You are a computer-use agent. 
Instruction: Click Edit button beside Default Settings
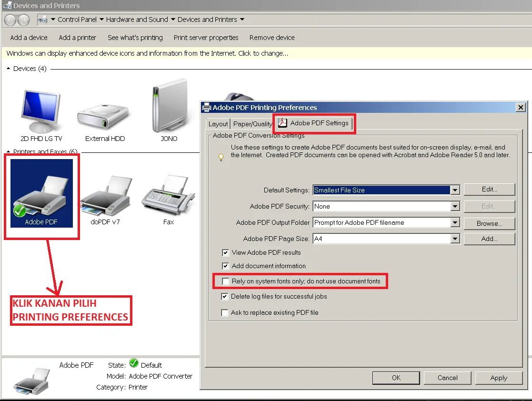tap(489, 189)
